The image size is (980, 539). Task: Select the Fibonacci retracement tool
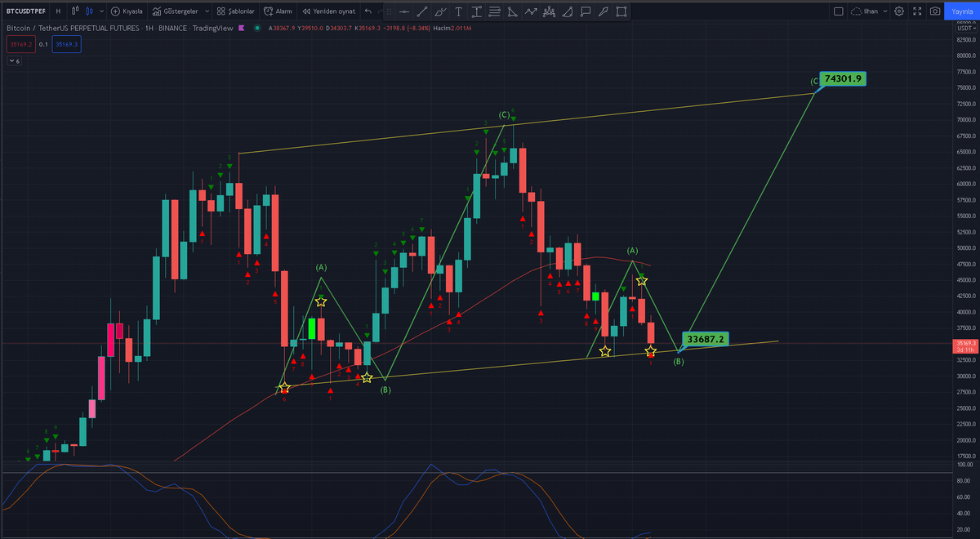point(495,11)
